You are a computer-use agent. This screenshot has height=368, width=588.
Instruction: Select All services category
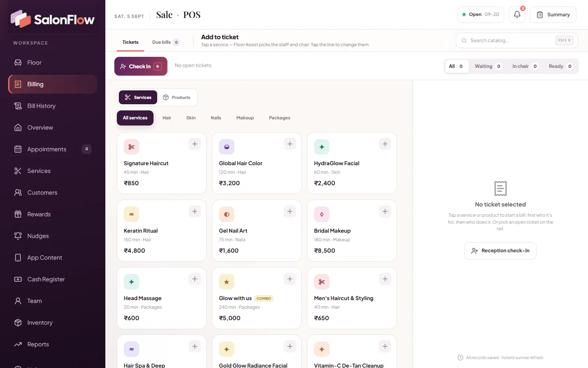pyautogui.click(x=135, y=118)
